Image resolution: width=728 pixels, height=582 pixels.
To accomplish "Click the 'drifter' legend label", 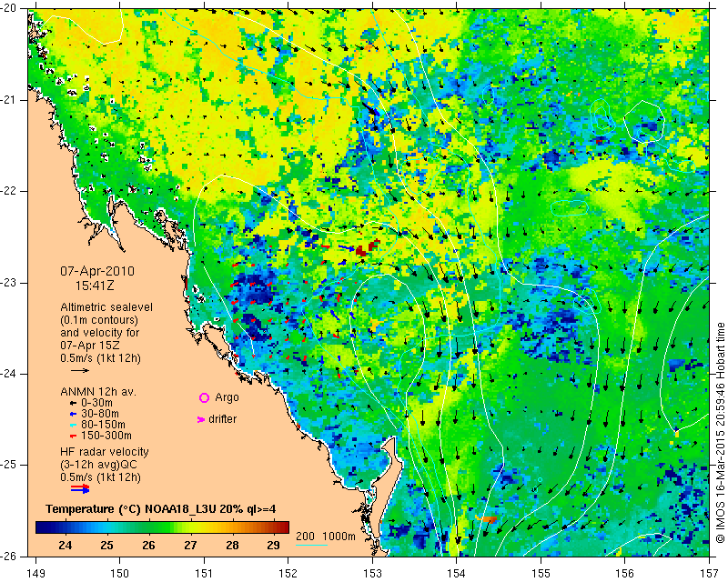I will (x=222, y=419).
